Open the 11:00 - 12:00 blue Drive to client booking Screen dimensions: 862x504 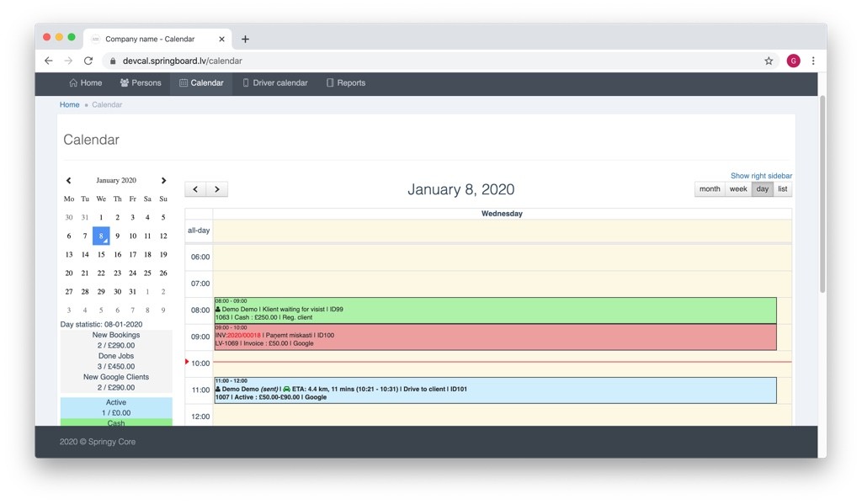point(495,390)
